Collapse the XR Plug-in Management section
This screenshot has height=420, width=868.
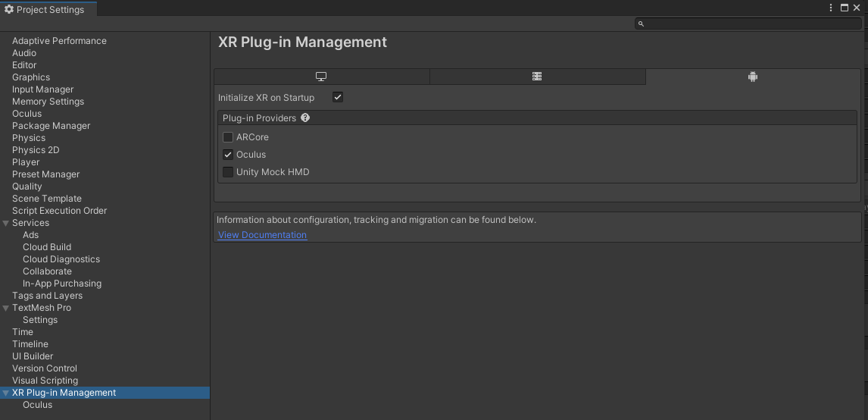[x=5, y=393]
